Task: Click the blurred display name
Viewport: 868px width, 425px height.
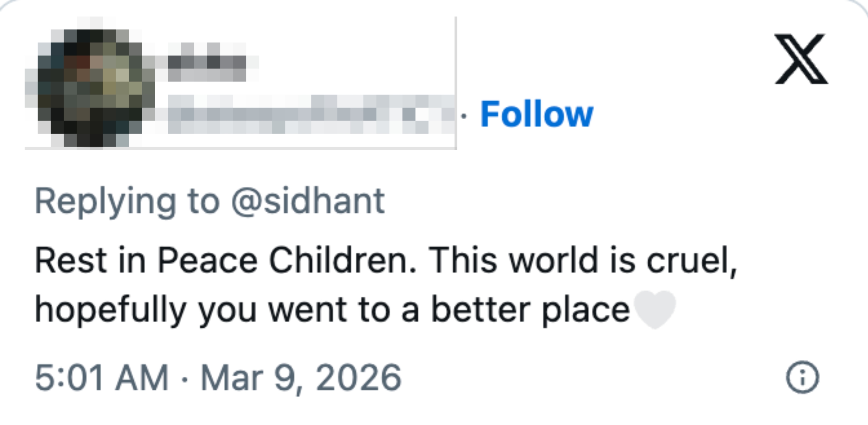Action: coord(207,62)
